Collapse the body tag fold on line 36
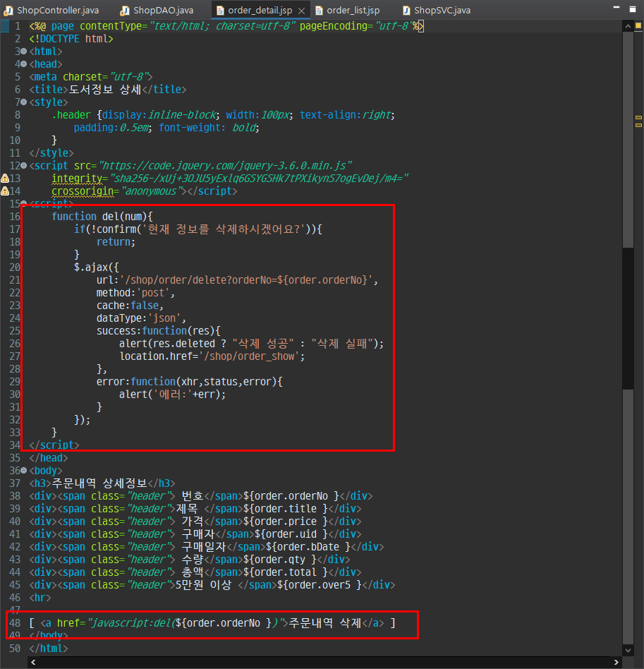This screenshot has height=669, width=644. [24, 471]
